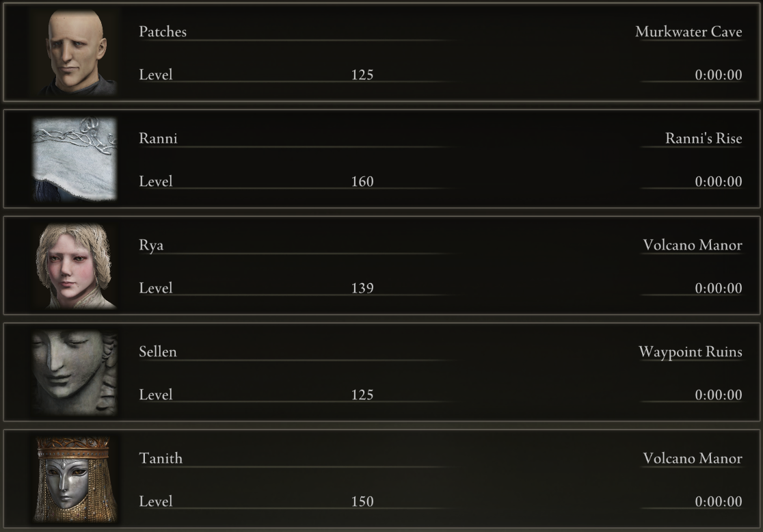Click the Rya character name

[x=151, y=245]
